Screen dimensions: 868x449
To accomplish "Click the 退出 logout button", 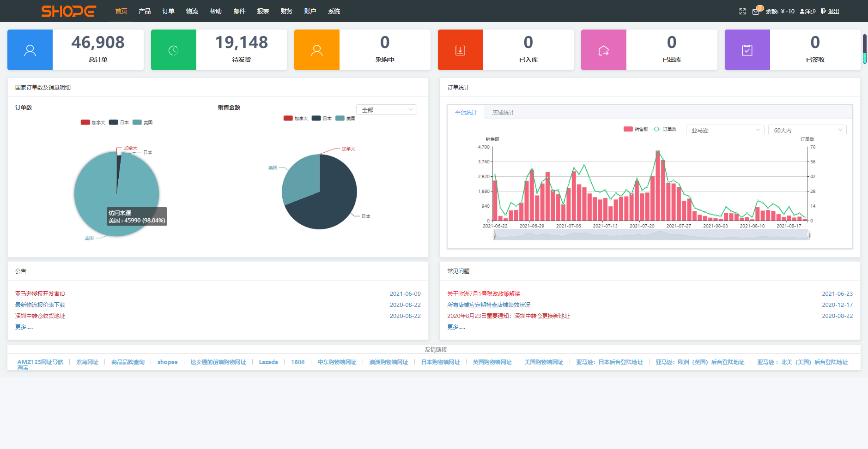I will click(x=830, y=12).
